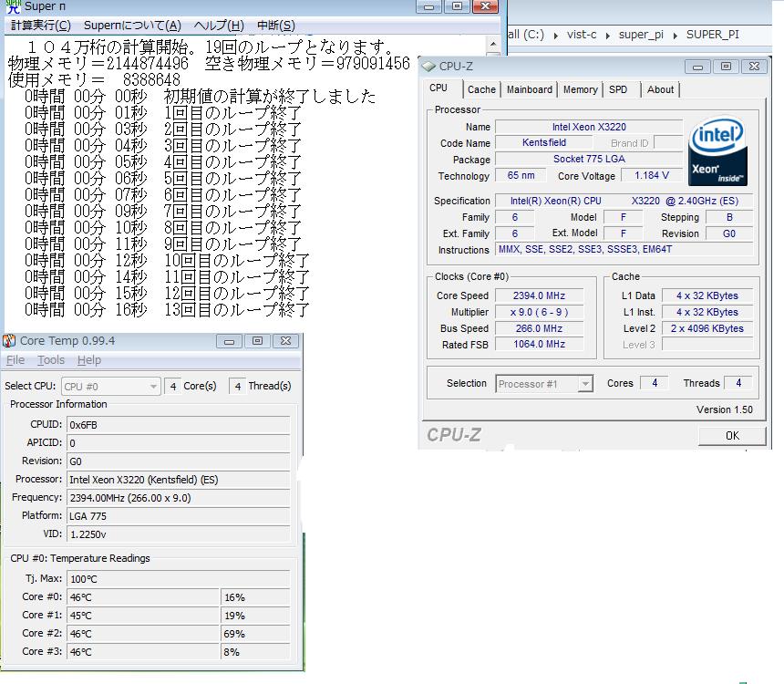Click the vist-c folder in address bar
Image resolution: width=784 pixels, height=684 pixels.
tap(582, 35)
